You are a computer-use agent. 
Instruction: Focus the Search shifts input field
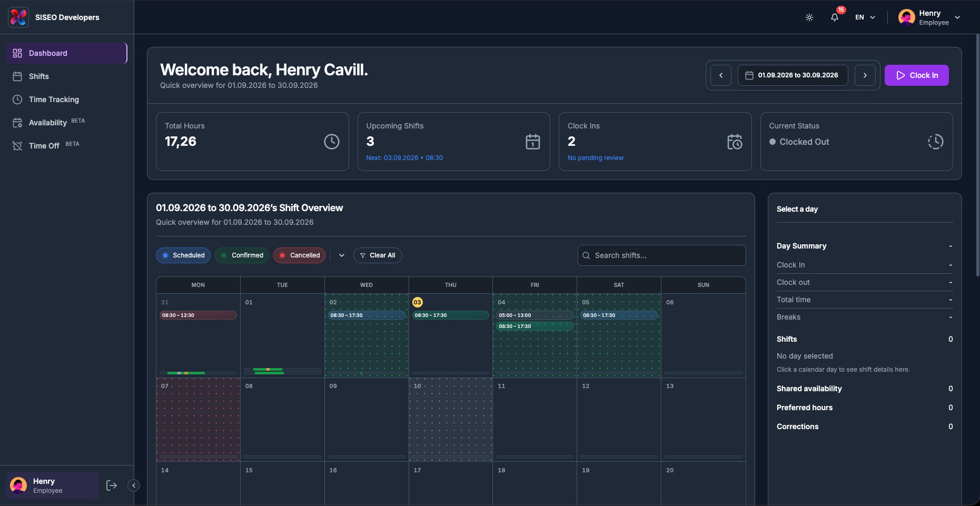[662, 255]
